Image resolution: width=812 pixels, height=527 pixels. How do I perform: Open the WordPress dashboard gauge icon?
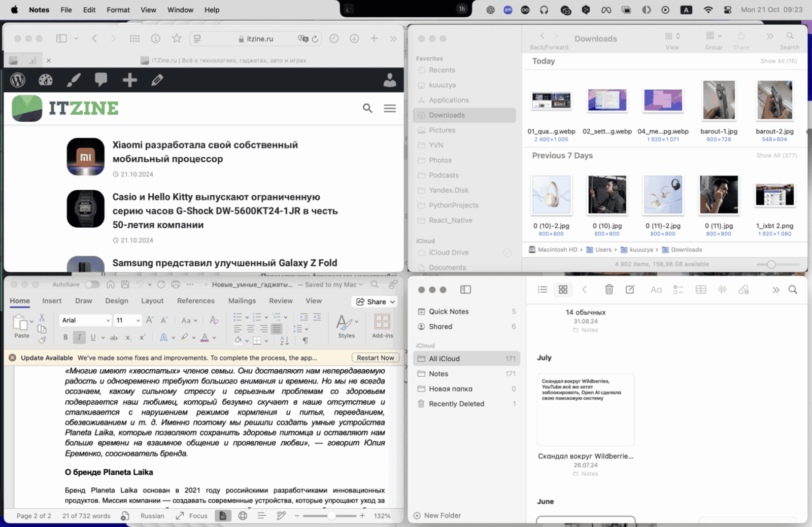point(46,80)
